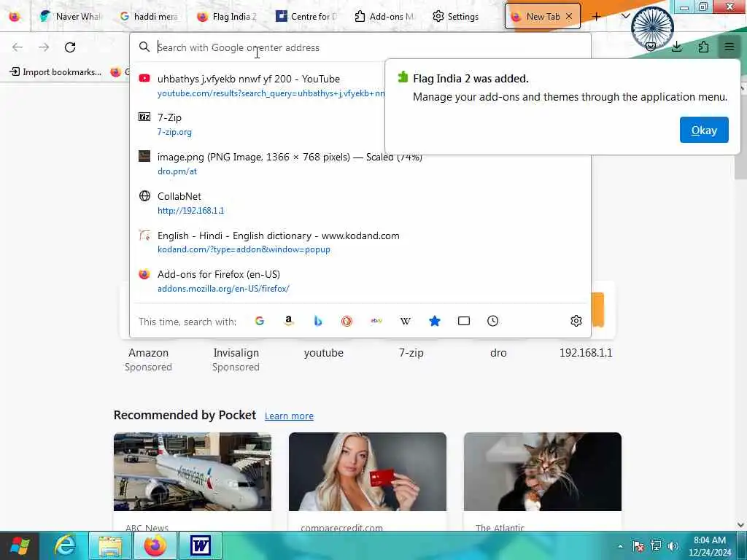Image resolution: width=747 pixels, height=560 pixels.
Task: Open the Windows Start menu
Action: tap(20, 545)
